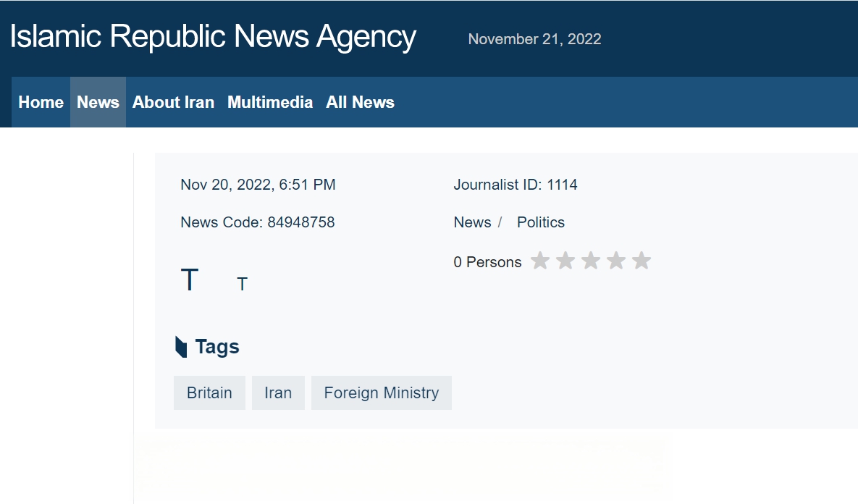Rate article four stars
Viewport: 858px width, 504px height.
point(616,261)
